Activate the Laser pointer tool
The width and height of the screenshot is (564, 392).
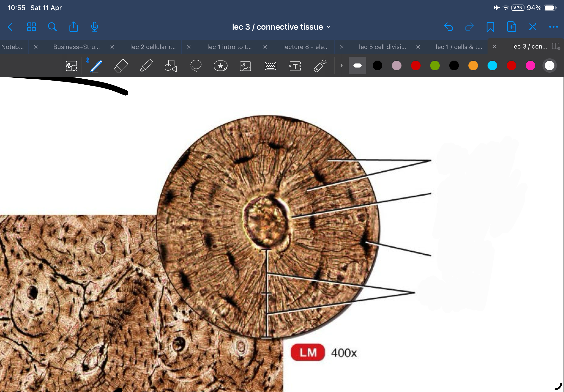[x=320, y=66]
